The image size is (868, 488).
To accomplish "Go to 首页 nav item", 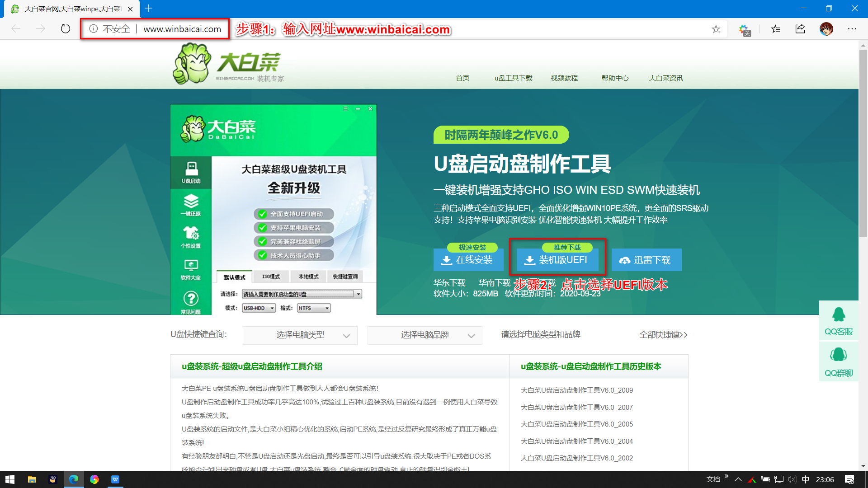I will pyautogui.click(x=462, y=78).
